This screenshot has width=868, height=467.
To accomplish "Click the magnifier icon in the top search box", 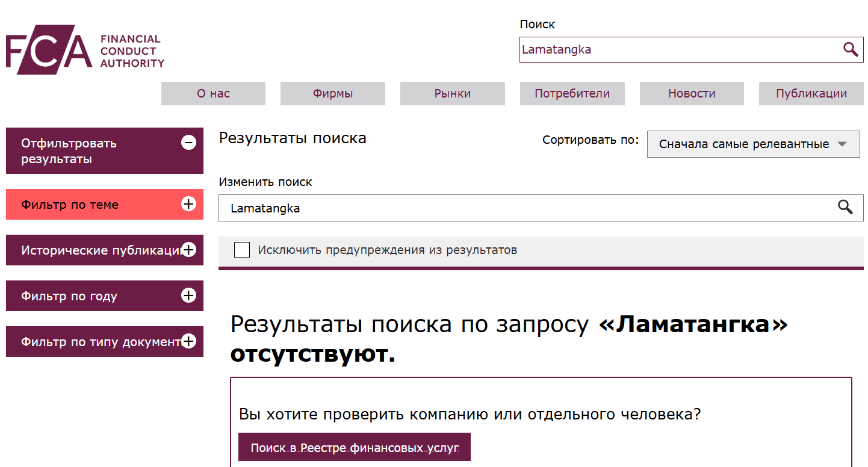I will click(x=851, y=49).
